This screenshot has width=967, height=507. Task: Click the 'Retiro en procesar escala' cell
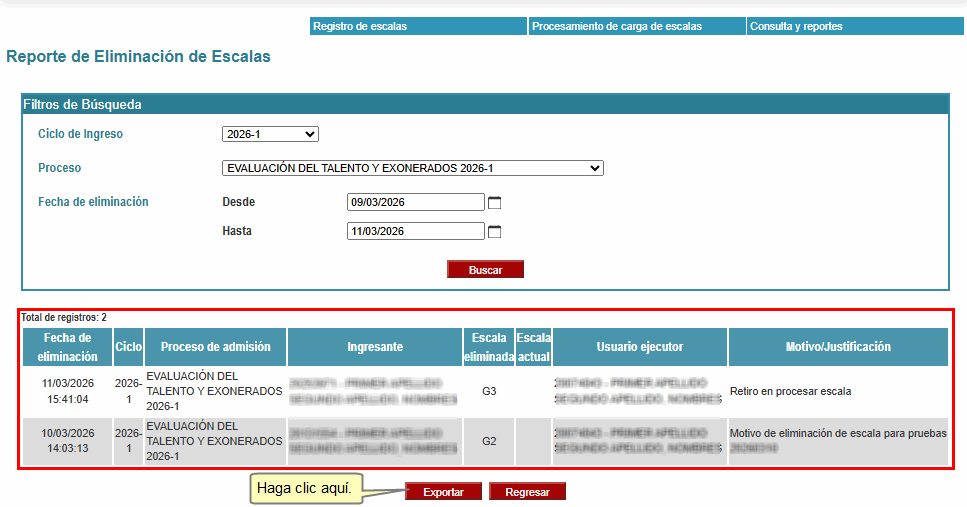(x=790, y=391)
